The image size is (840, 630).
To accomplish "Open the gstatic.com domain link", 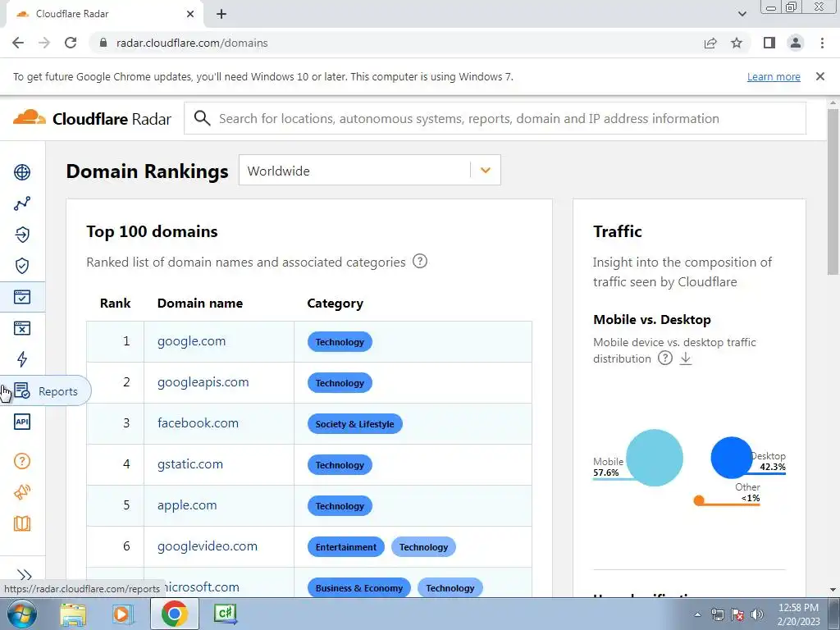I will click(x=190, y=464).
